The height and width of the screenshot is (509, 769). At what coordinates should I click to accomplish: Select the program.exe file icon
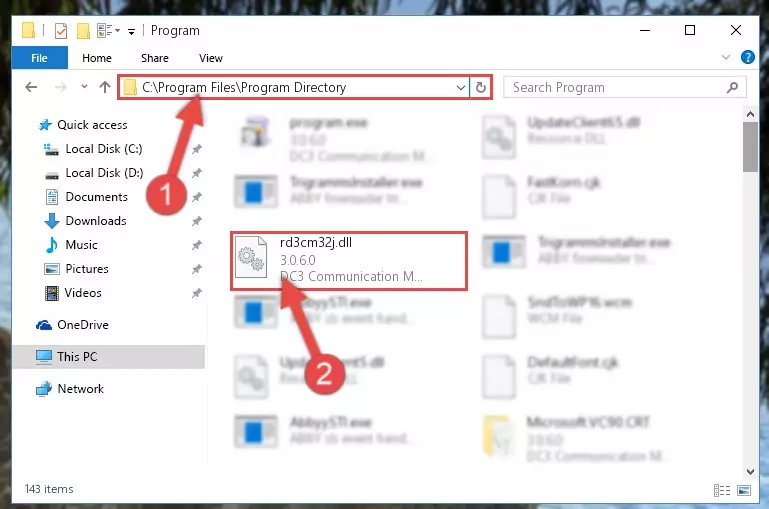pyautogui.click(x=255, y=132)
